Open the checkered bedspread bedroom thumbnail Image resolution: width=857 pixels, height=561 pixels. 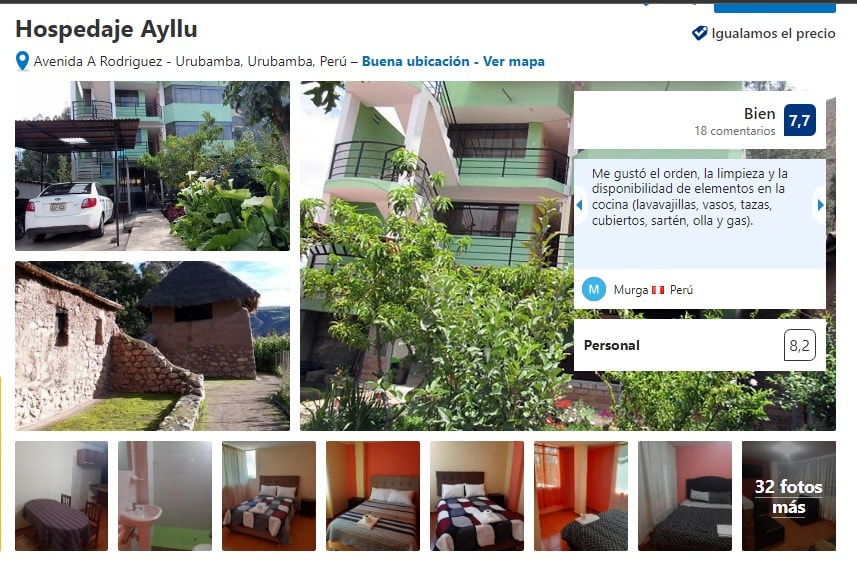tap(477, 496)
